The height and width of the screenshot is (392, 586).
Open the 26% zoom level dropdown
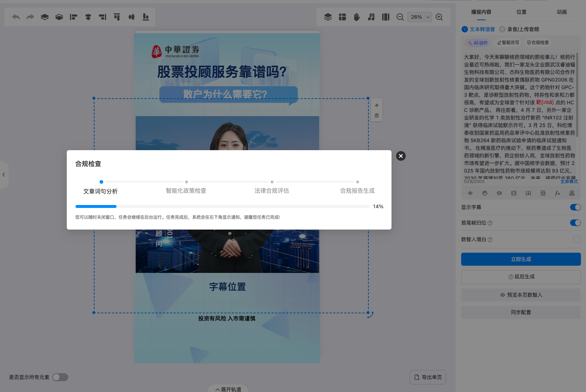tap(419, 17)
